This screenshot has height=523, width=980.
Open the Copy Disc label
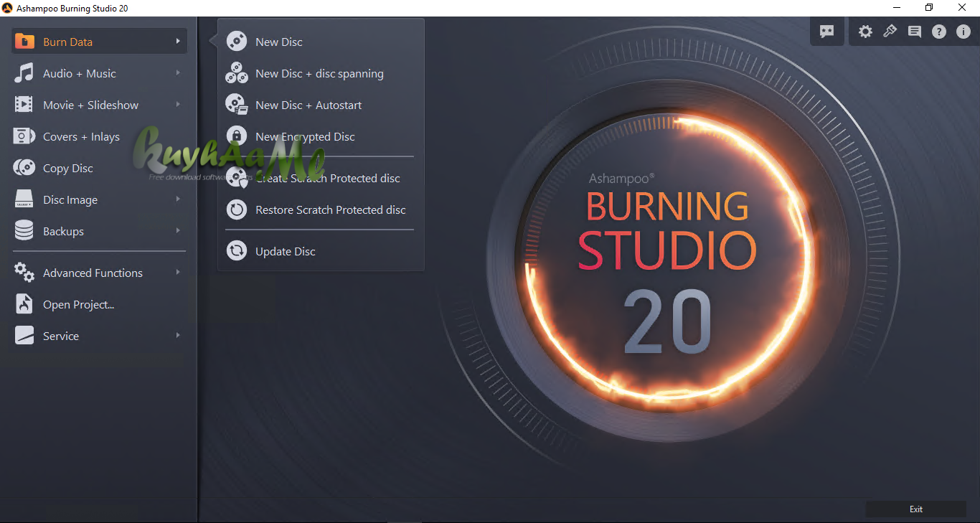(x=68, y=169)
